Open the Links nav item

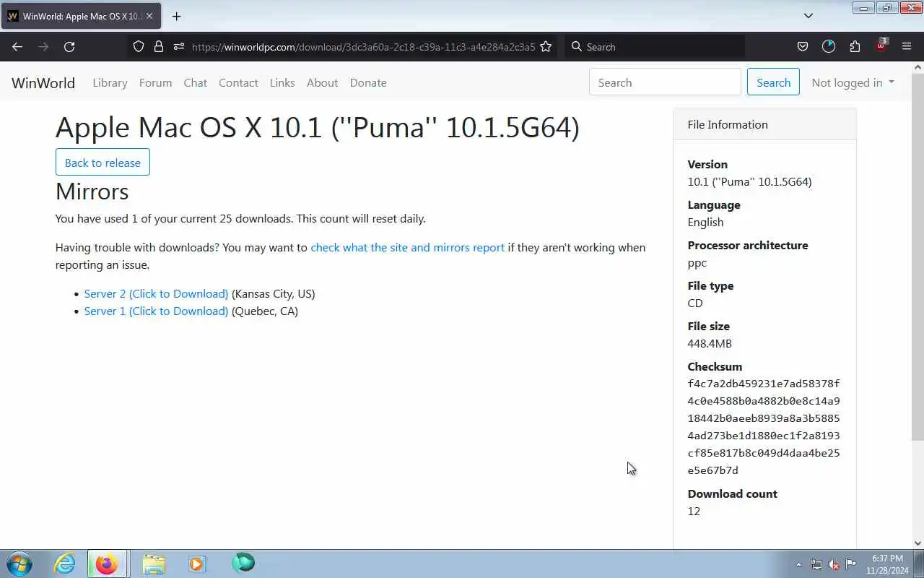(x=282, y=82)
